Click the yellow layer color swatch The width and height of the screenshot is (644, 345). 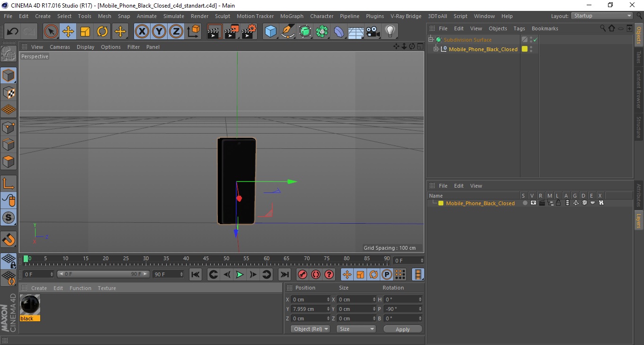tap(441, 203)
